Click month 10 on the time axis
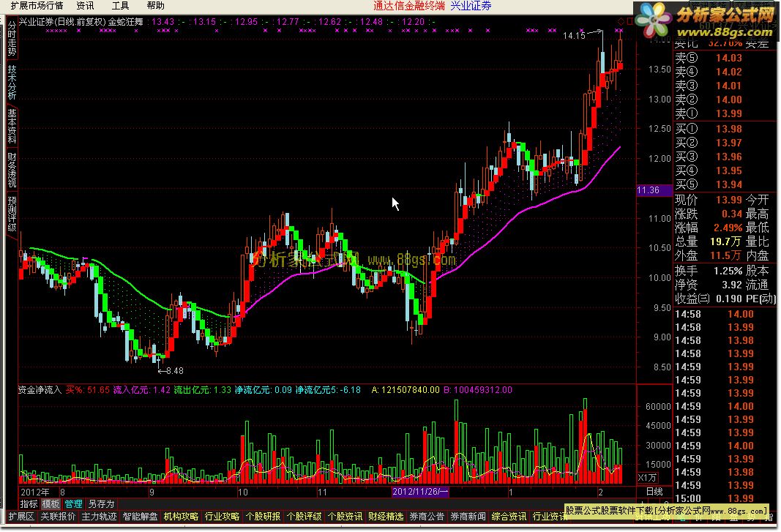The image size is (781, 532). [x=242, y=492]
